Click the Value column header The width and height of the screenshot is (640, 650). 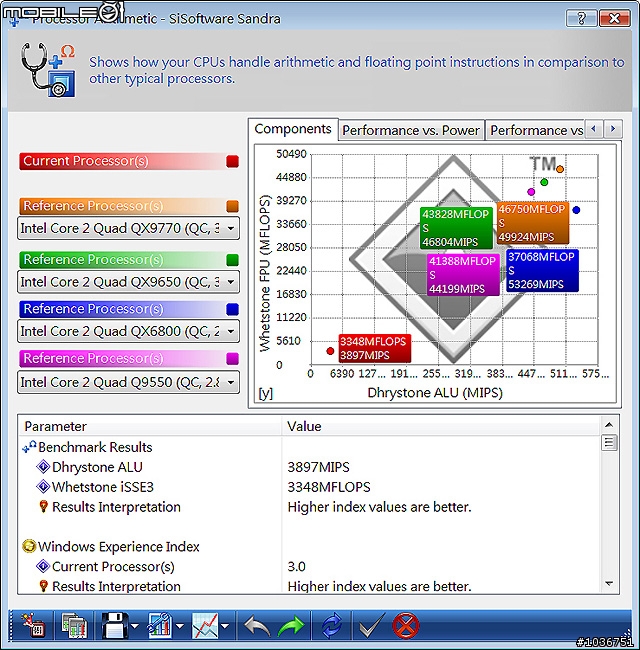tap(441, 426)
